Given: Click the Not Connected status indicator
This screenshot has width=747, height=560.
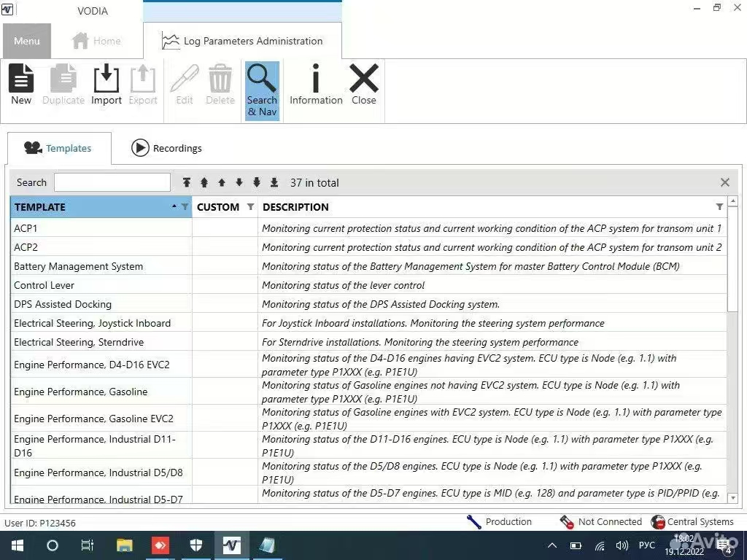Looking at the screenshot, I should 601,522.
